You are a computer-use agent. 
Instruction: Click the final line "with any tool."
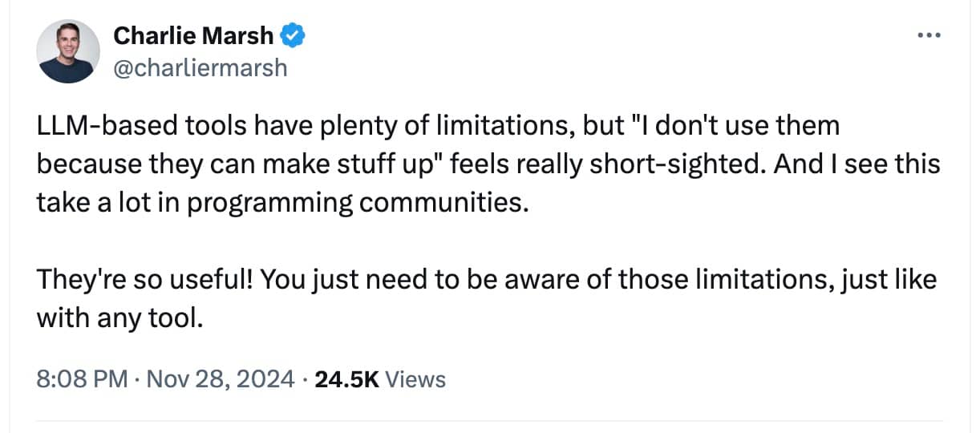point(116,319)
